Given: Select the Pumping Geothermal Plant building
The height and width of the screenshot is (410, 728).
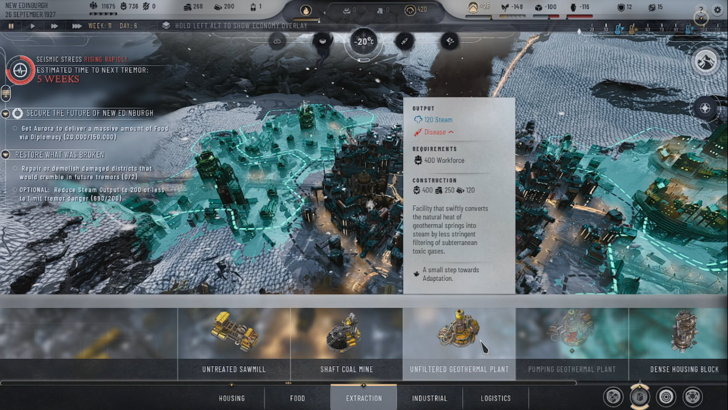Looking at the screenshot, I should coord(572,344).
